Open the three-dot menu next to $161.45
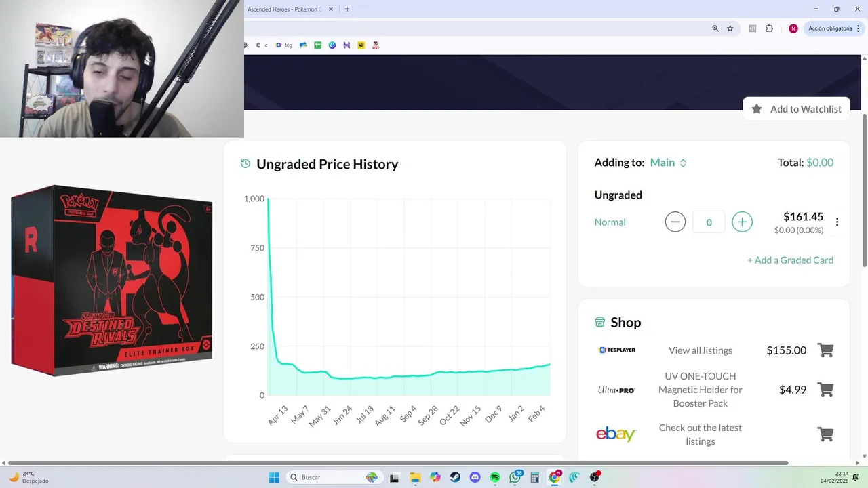This screenshot has height=488, width=868. click(x=837, y=222)
